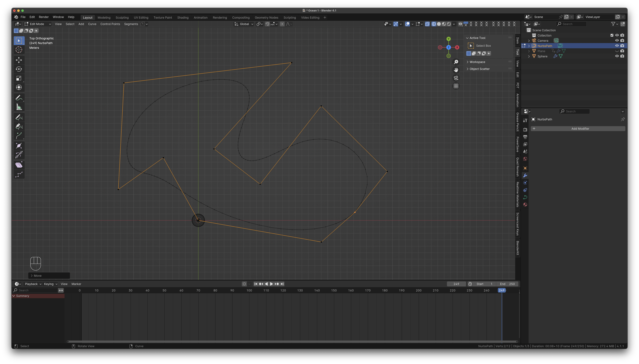Disable the Plane in renders
639x364 pixels.
coord(622,51)
